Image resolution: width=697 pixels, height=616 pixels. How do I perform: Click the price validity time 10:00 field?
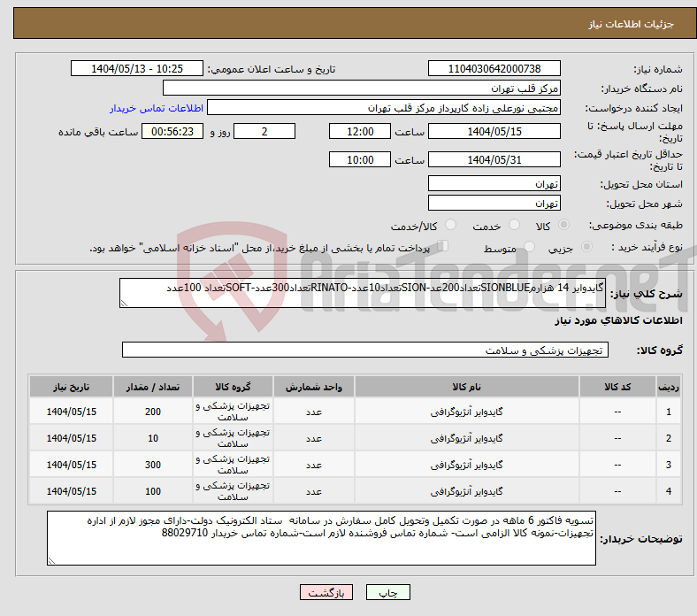pos(360,159)
